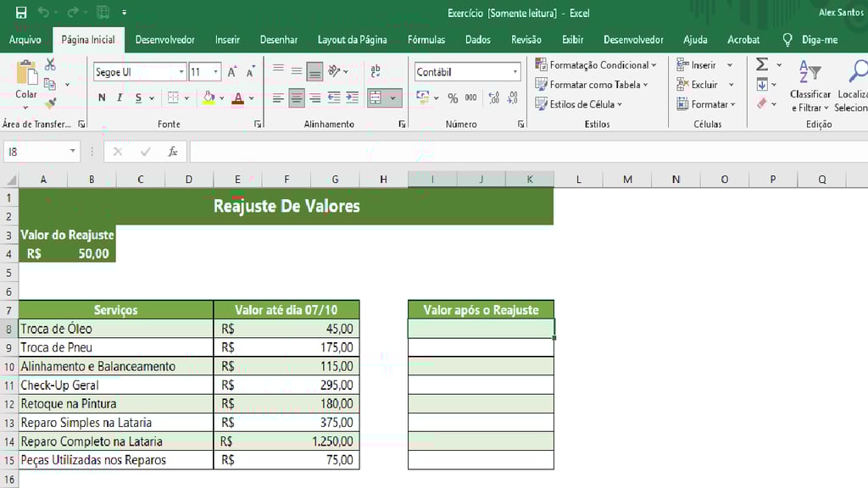Image resolution: width=868 pixels, height=488 pixels.
Task: Toggle underline (S) formatting
Action: click(138, 98)
